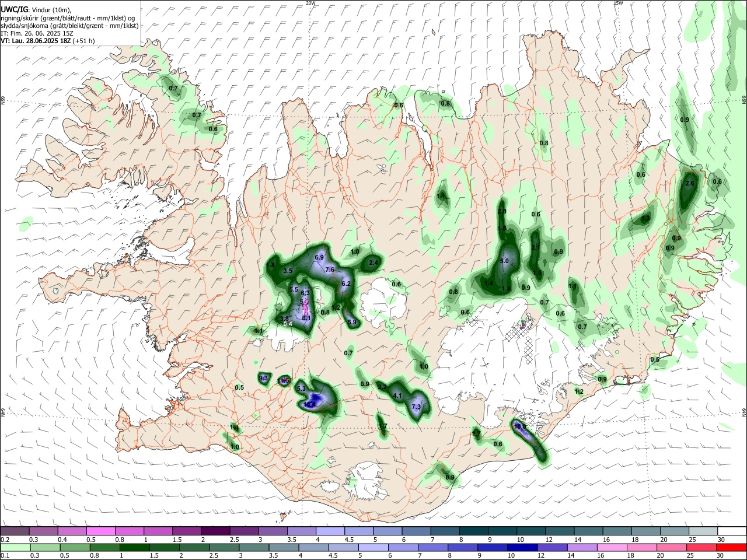Click the 3.5 value on the map
The width and height of the screenshot is (747, 560).
pyautogui.click(x=288, y=271)
